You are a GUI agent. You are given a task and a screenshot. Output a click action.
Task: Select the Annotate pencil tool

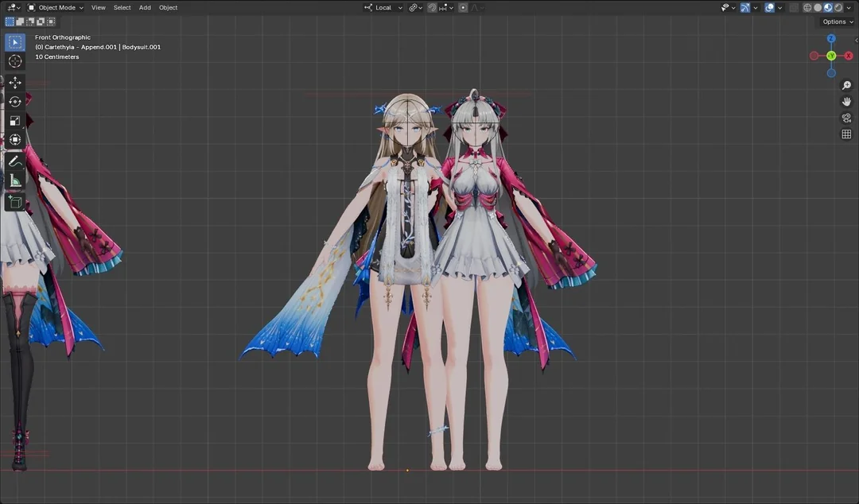15,161
